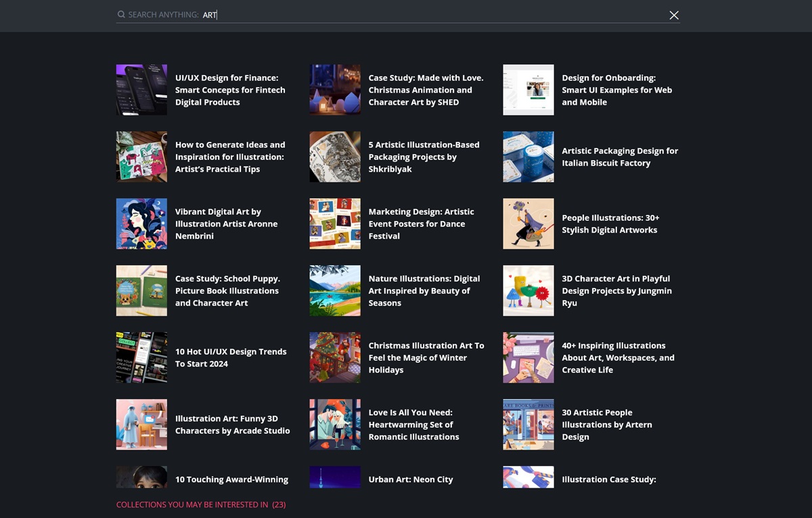Open Design for Onboarding article link

click(616, 90)
